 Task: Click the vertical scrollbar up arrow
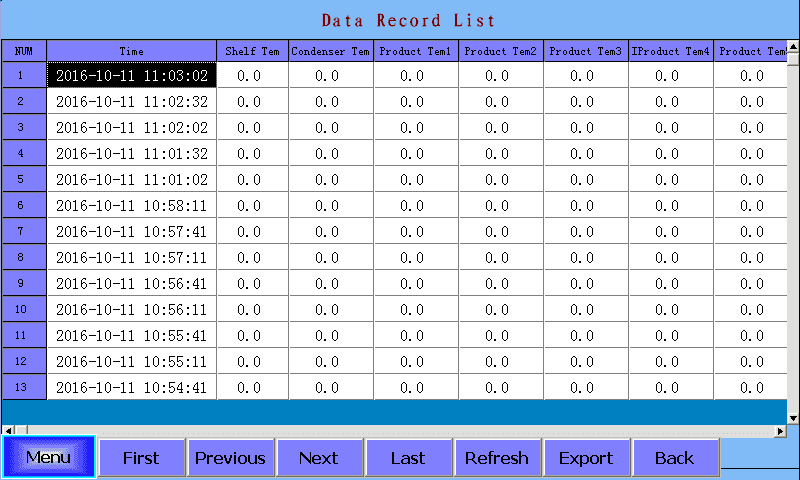794,46
